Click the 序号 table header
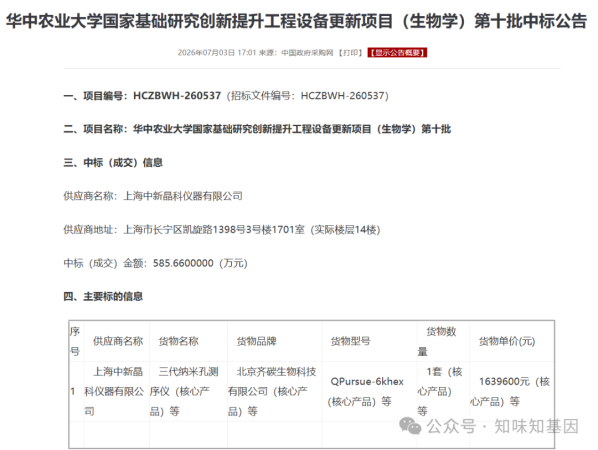Image resolution: width=598 pixels, height=450 pixels. coord(75,341)
